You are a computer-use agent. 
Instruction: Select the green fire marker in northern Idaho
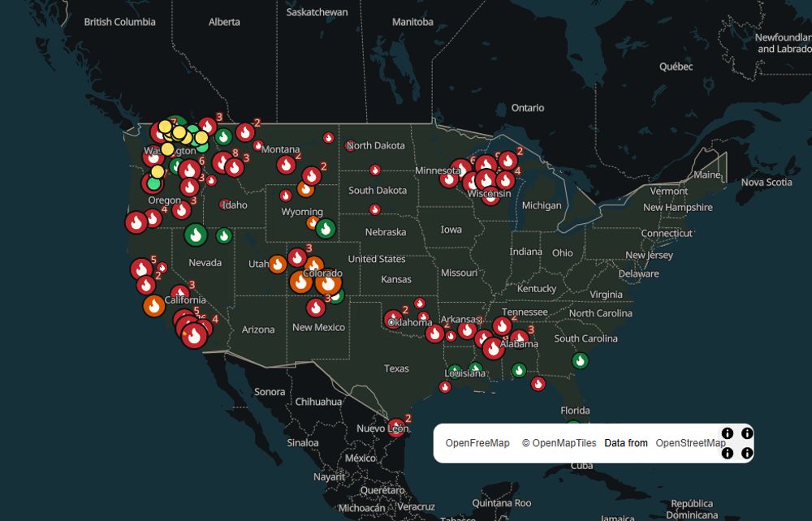pos(224,137)
